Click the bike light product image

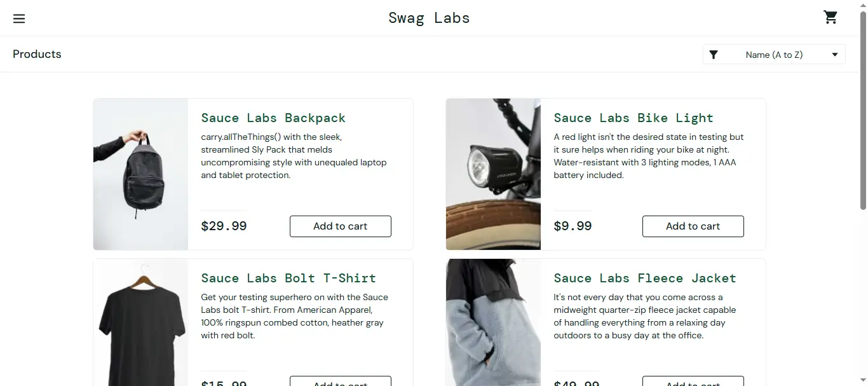click(493, 174)
